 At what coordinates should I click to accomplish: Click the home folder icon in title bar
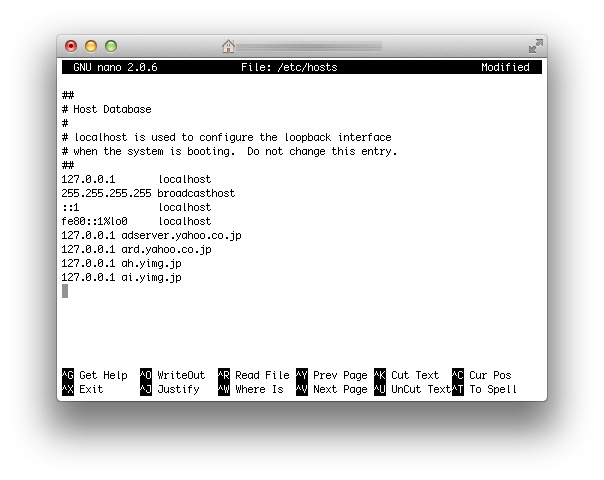pyautogui.click(x=228, y=46)
